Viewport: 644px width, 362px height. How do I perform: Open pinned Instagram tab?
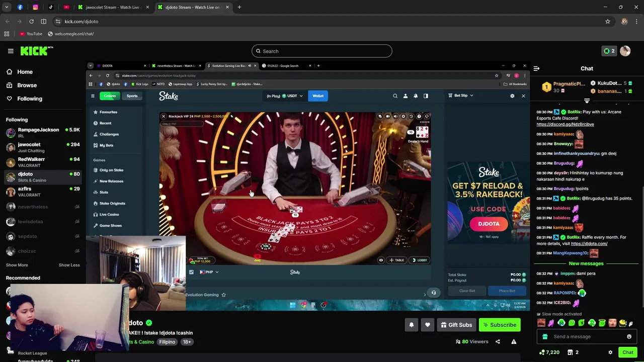[x=35, y=7]
